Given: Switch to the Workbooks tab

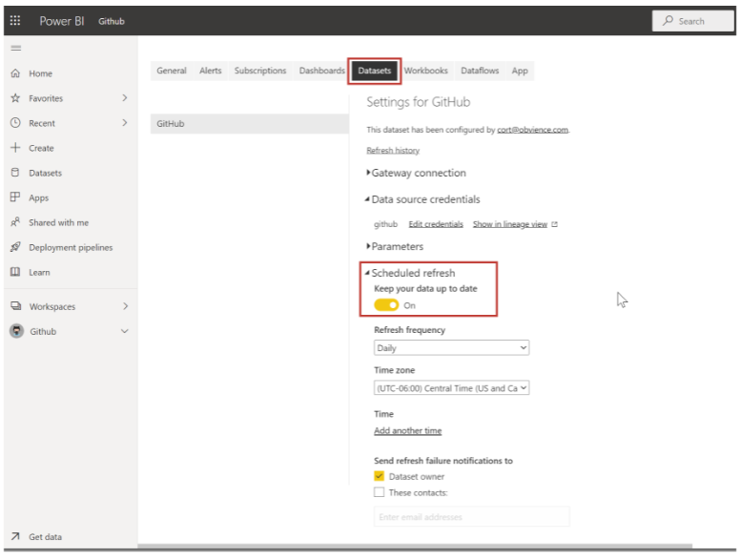Looking at the screenshot, I should pos(425,71).
